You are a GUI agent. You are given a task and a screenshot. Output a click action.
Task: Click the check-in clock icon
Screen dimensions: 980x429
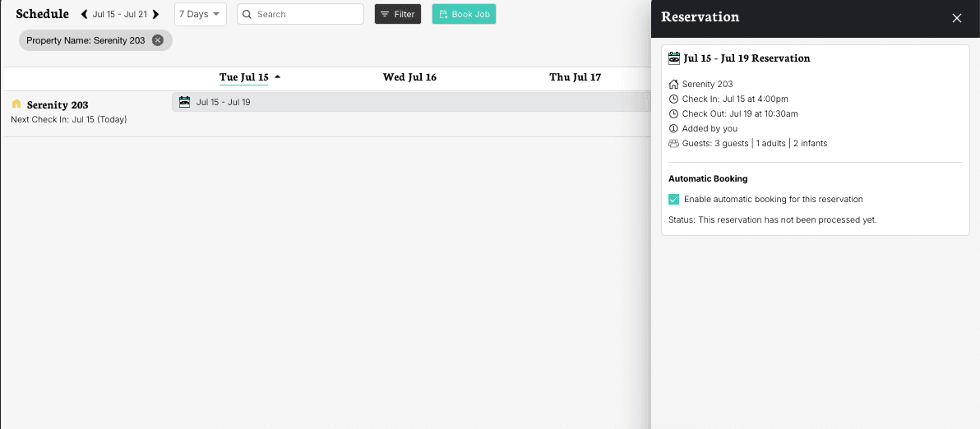pyautogui.click(x=674, y=99)
